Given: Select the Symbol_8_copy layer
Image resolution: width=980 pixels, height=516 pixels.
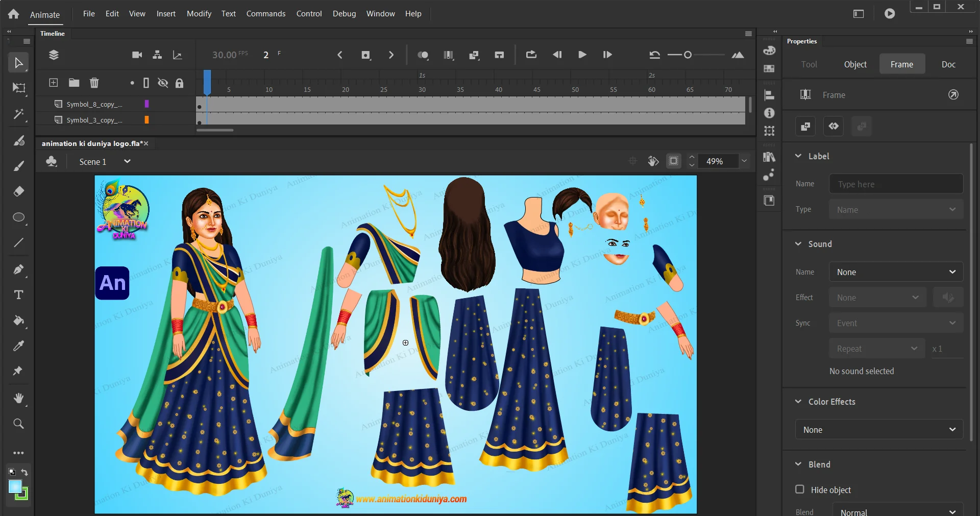Looking at the screenshot, I should point(94,104).
